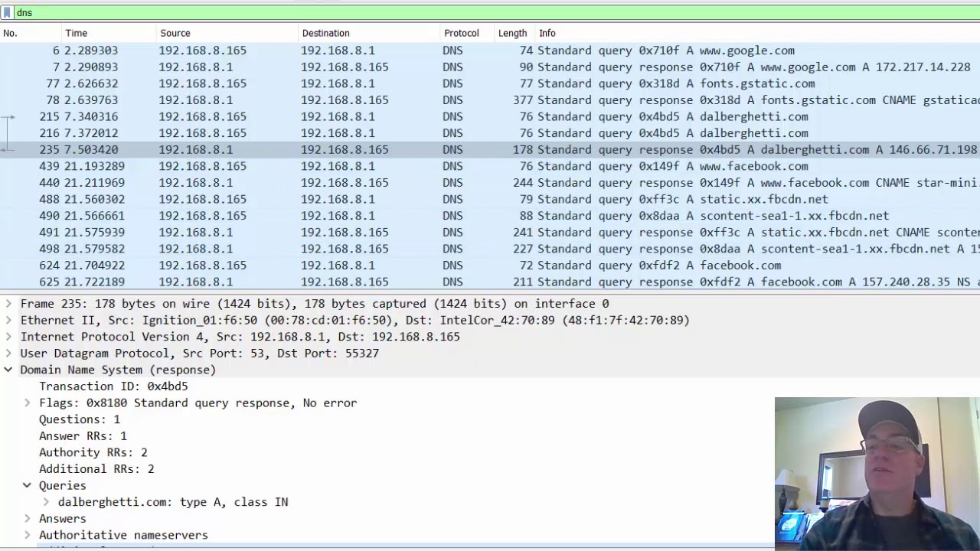Select packet 77 query for fonts.gstatic.com
Viewport: 980px width, 551px height.
click(x=490, y=83)
